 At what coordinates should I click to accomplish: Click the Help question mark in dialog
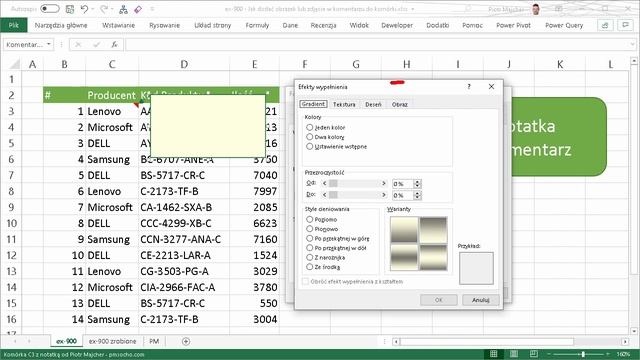coord(469,87)
